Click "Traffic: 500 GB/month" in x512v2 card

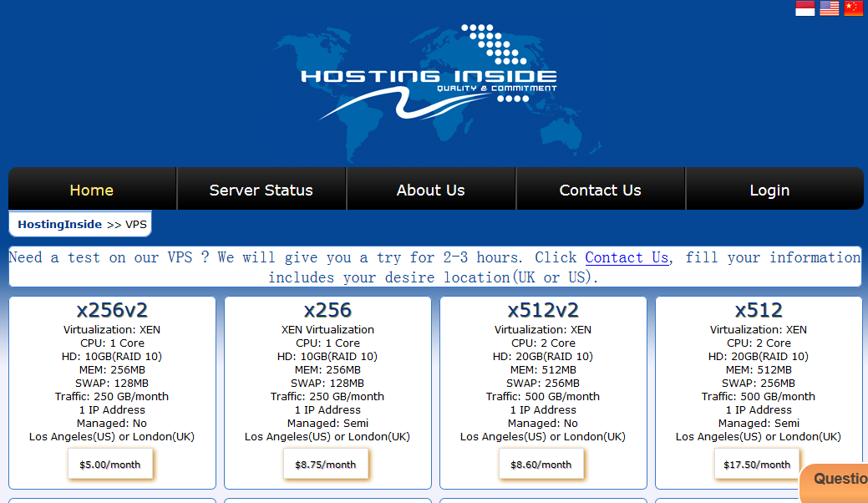click(x=543, y=397)
